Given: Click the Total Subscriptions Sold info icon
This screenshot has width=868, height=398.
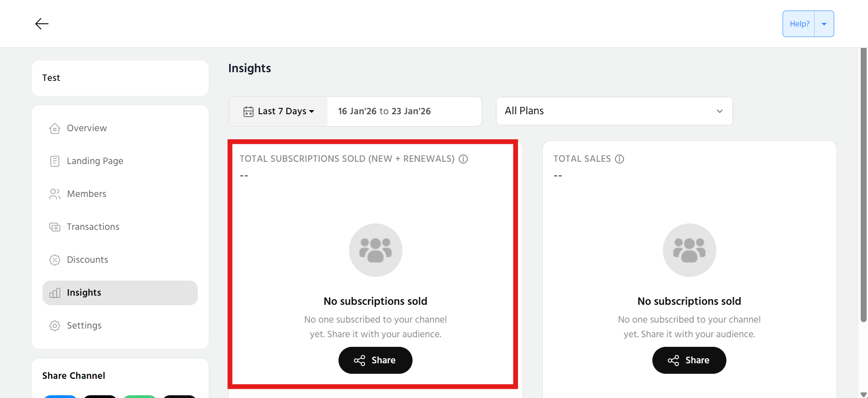Looking at the screenshot, I should click(x=463, y=159).
